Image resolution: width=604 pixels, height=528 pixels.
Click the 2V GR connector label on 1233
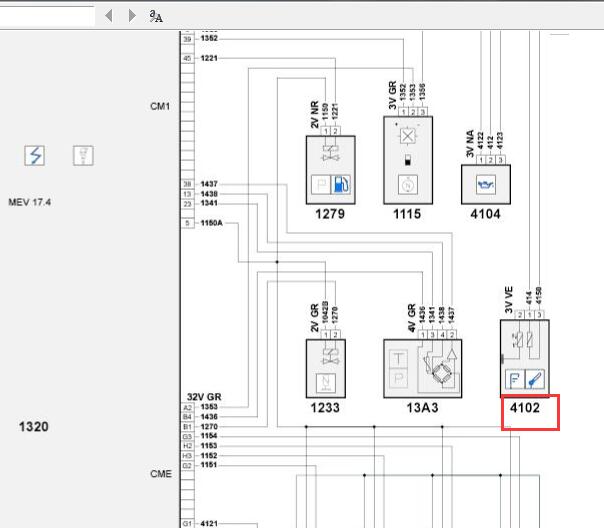pos(314,318)
